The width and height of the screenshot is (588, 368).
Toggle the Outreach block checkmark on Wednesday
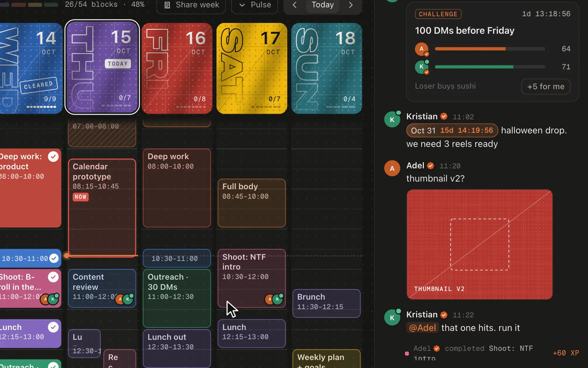tap(53, 366)
